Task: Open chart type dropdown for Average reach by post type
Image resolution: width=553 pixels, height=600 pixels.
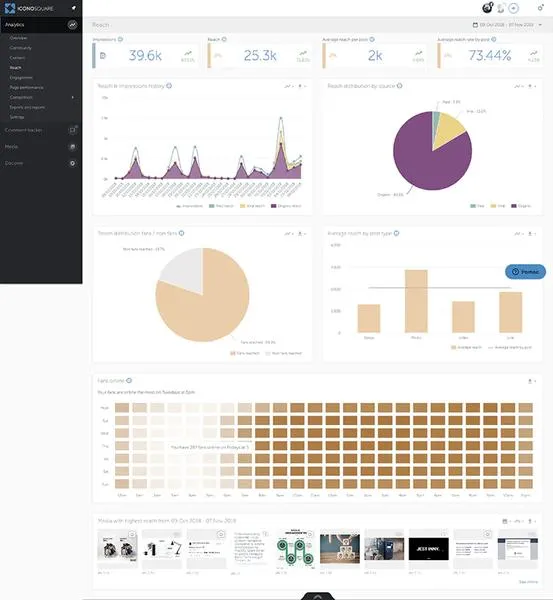Action: click(x=519, y=233)
